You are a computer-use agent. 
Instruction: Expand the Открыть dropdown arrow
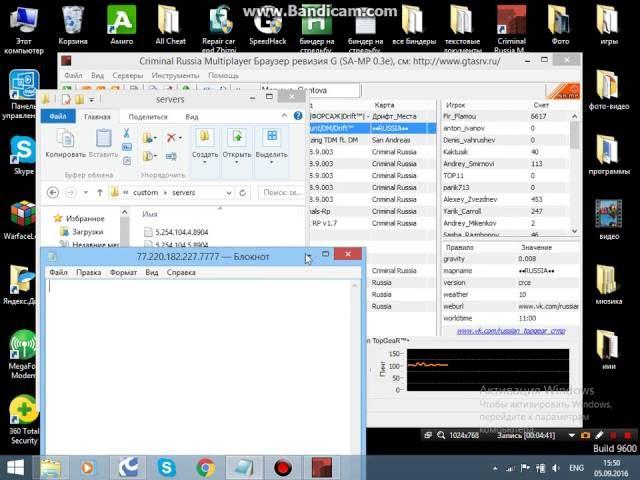point(237,162)
